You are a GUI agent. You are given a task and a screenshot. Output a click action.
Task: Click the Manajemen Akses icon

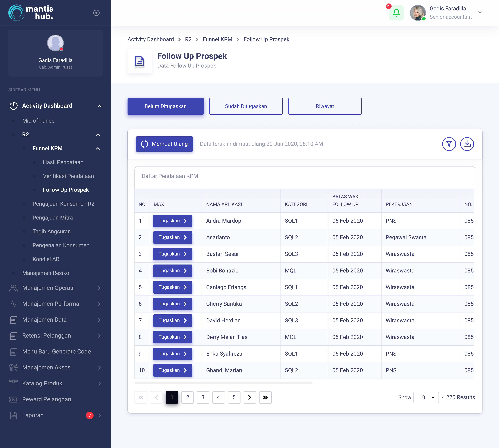(x=13, y=368)
